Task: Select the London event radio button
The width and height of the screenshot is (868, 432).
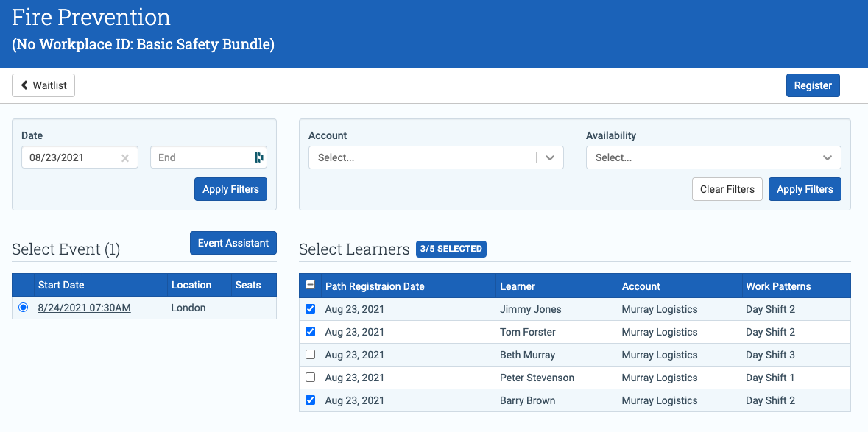Action: click(24, 308)
